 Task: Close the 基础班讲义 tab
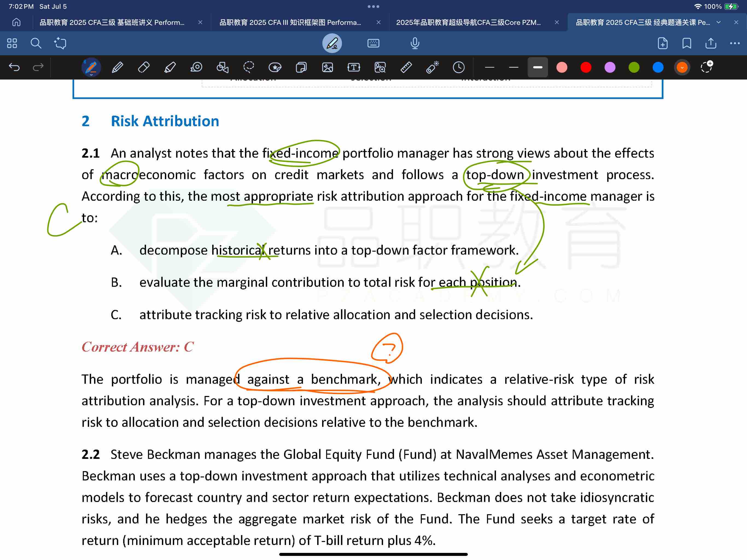[200, 22]
